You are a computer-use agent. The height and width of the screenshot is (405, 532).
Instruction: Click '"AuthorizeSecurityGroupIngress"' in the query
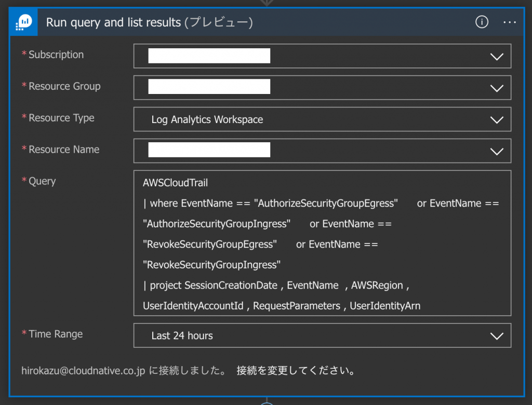tap(217, 224)
